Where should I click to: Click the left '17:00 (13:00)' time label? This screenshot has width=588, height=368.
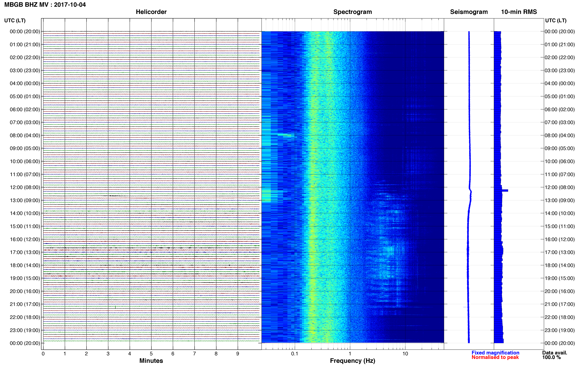pyautogui.click(x=25, y=252)
